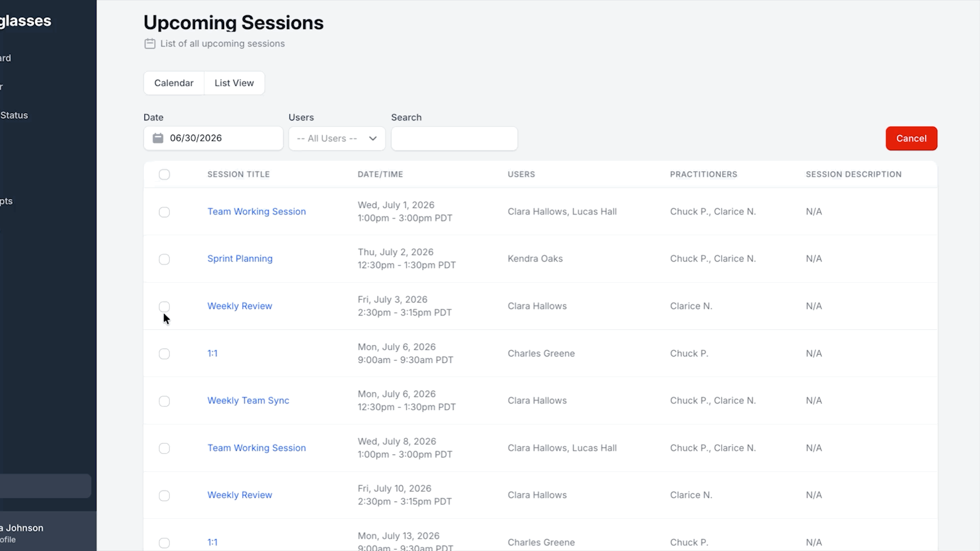
Task: Open the Johnson profile in sidebar footer
Action: [x=23, y=533]
